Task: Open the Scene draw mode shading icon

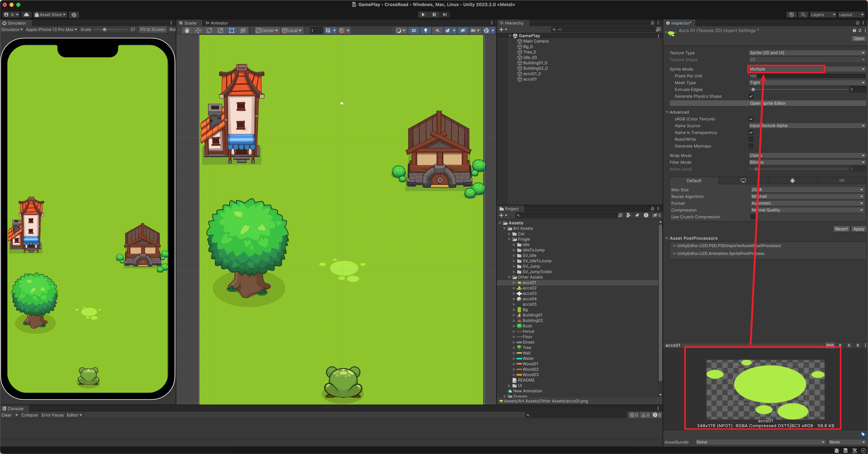Action: tap(399, 30)
